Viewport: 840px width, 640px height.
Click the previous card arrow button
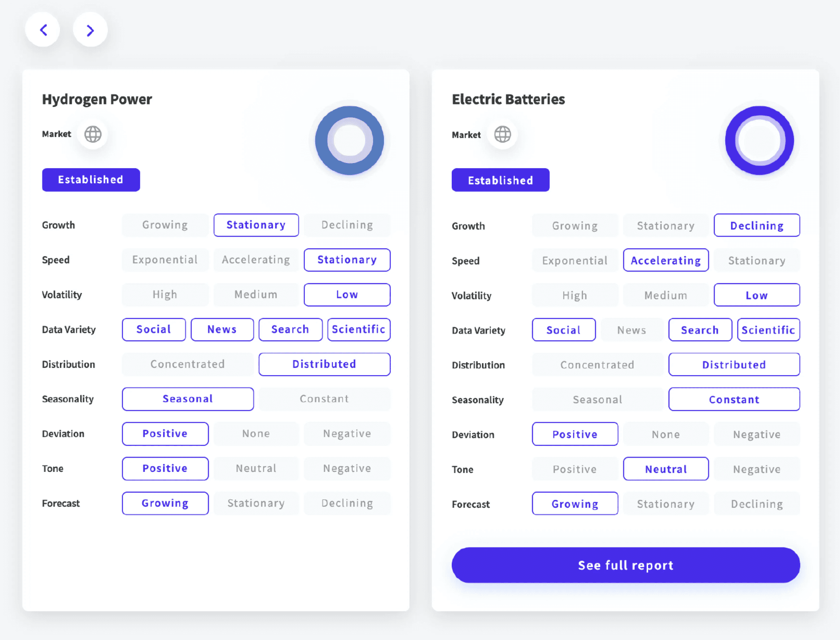(43, 30)
